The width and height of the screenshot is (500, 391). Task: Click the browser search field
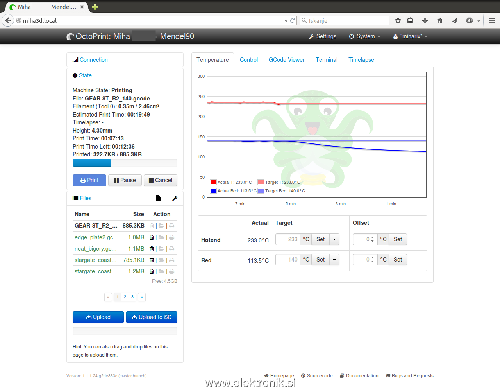click(344, 21)
